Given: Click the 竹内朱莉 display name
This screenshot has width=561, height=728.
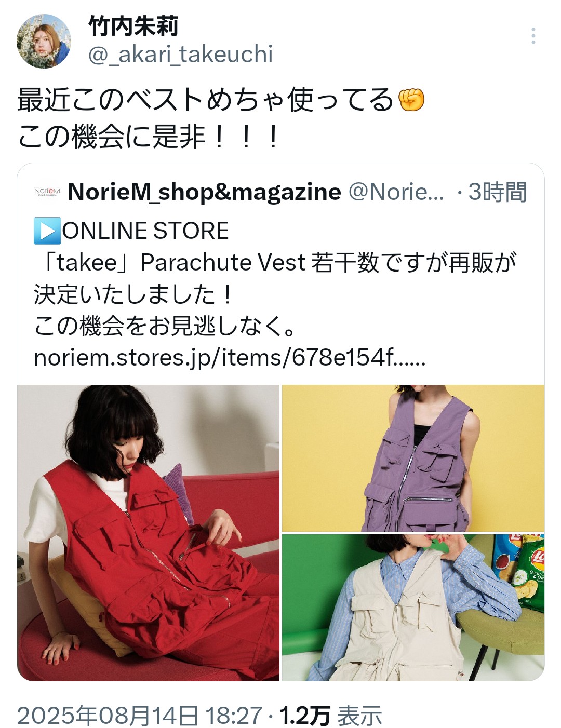Looking at the screenshot, I should tap(133, 26).
